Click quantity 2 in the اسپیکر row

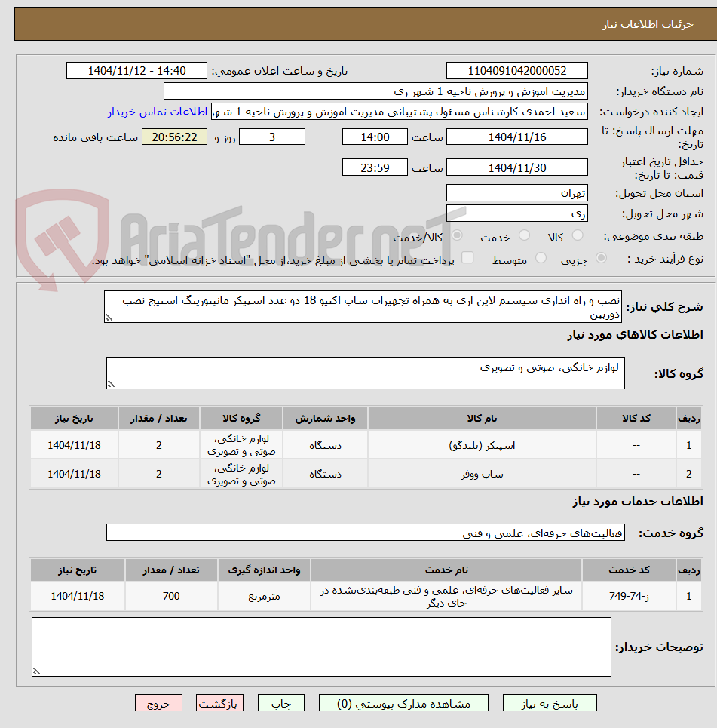(x=159, y=445)
